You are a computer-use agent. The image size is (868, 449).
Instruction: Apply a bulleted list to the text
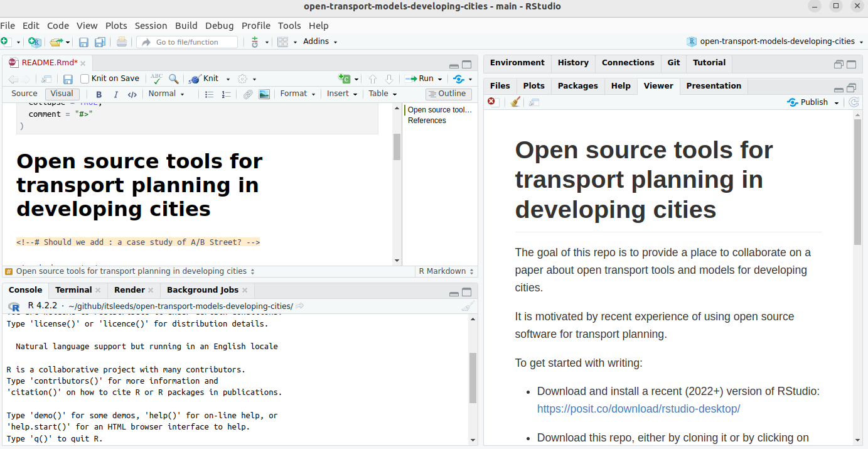pyautogui.click(x=210, y=94)
